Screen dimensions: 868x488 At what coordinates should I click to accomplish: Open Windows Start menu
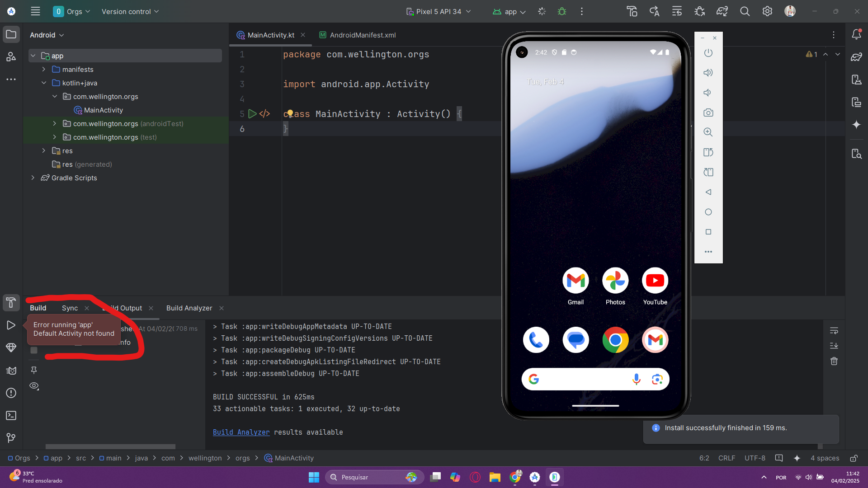click(314, 477)
